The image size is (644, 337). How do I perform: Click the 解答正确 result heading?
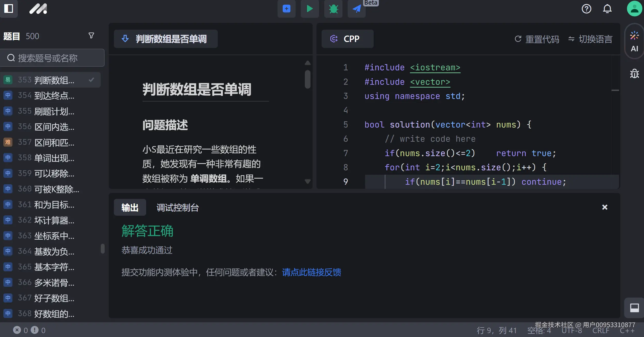point(147,231)
